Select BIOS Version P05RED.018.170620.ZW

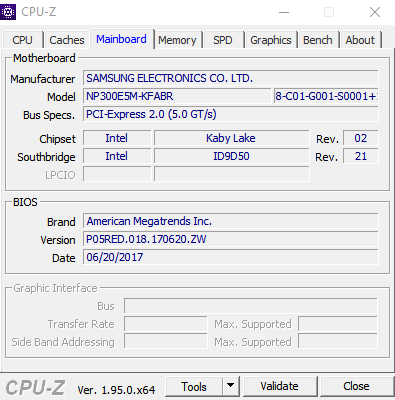231,239
